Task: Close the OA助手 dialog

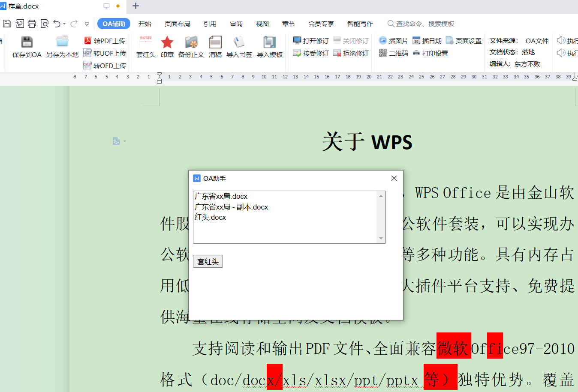Action: coord(394,178)
